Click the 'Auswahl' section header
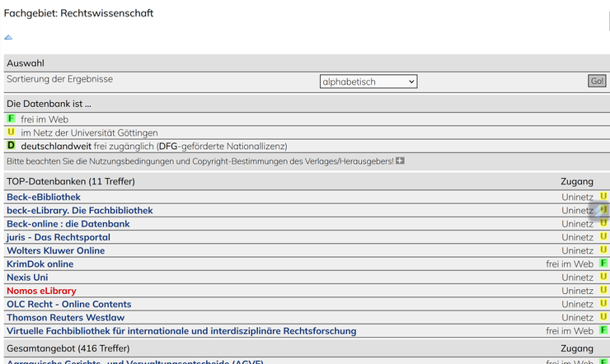Image resolution: width=610 pixels, height=364 pixels. coord(26,63)
